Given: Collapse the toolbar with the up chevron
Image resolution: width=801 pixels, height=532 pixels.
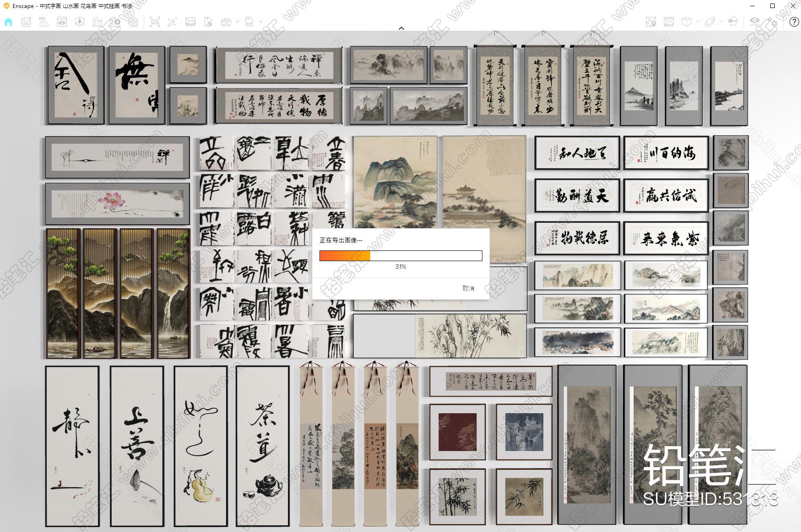Looking at the screenshot, I should (401, 28).
